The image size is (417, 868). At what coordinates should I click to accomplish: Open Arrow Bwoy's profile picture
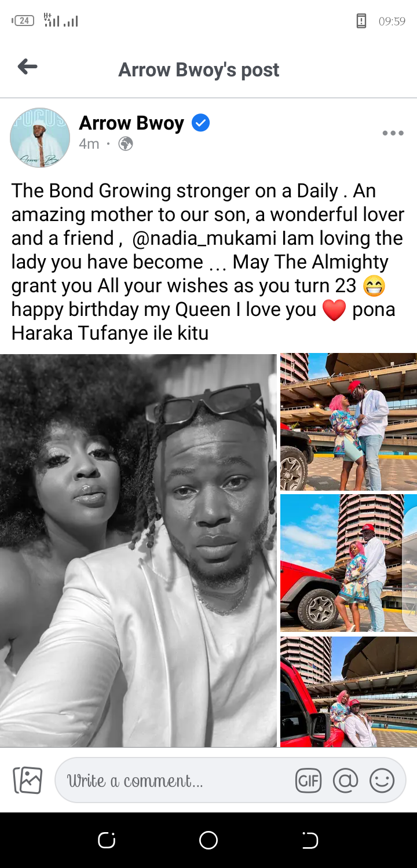point(40,138)
